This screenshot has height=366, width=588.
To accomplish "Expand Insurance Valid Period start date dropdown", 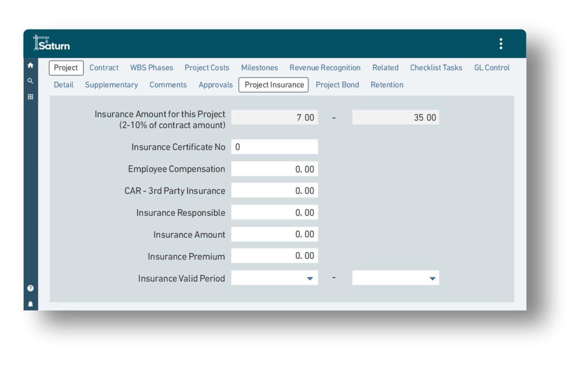I will (x=309, y=278).
